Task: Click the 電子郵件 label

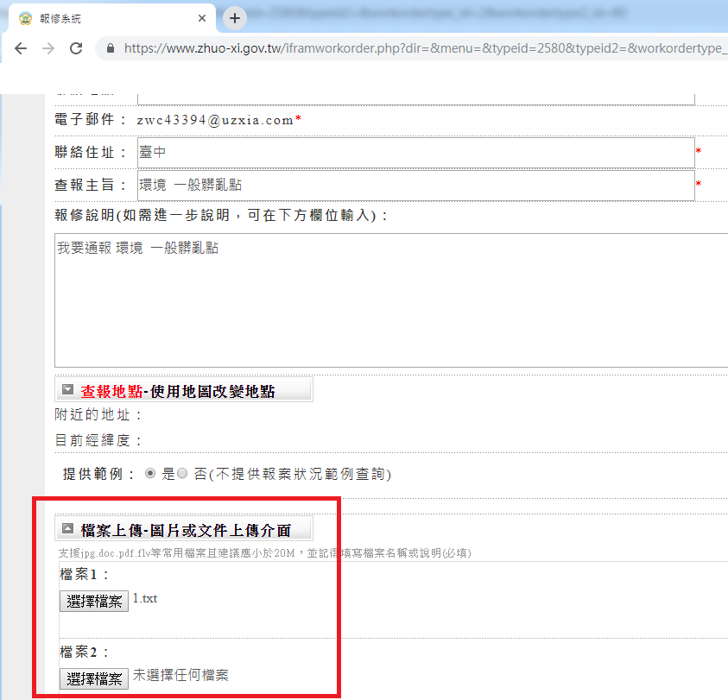Action: 90,120
